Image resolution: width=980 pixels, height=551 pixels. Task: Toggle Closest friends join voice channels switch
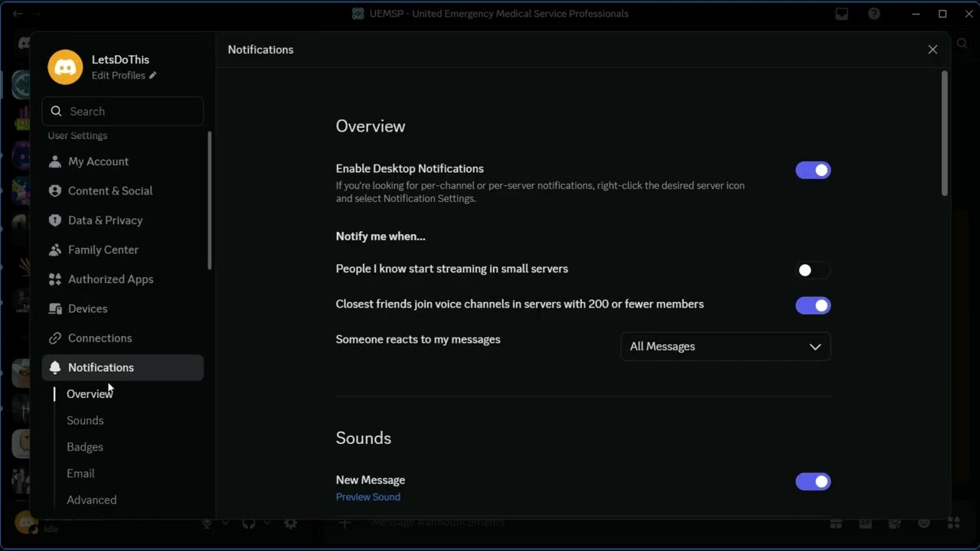click(813, 305)
